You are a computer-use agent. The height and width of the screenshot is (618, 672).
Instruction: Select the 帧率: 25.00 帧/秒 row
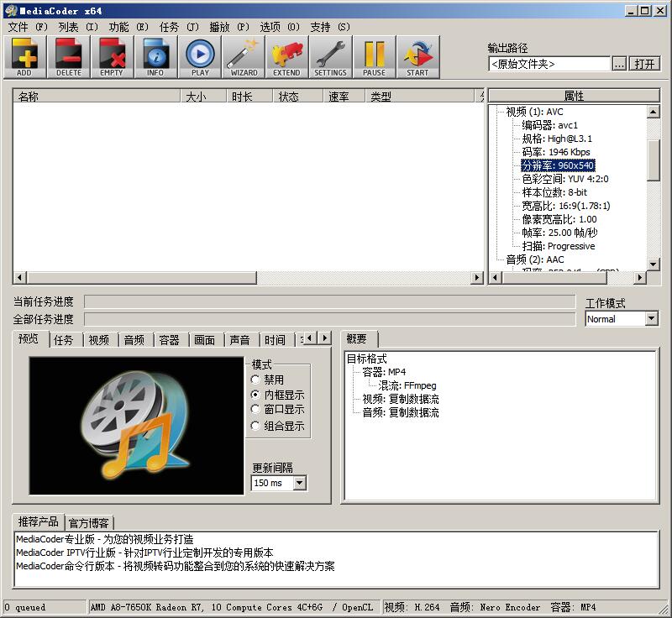click(x=559, y=233)
